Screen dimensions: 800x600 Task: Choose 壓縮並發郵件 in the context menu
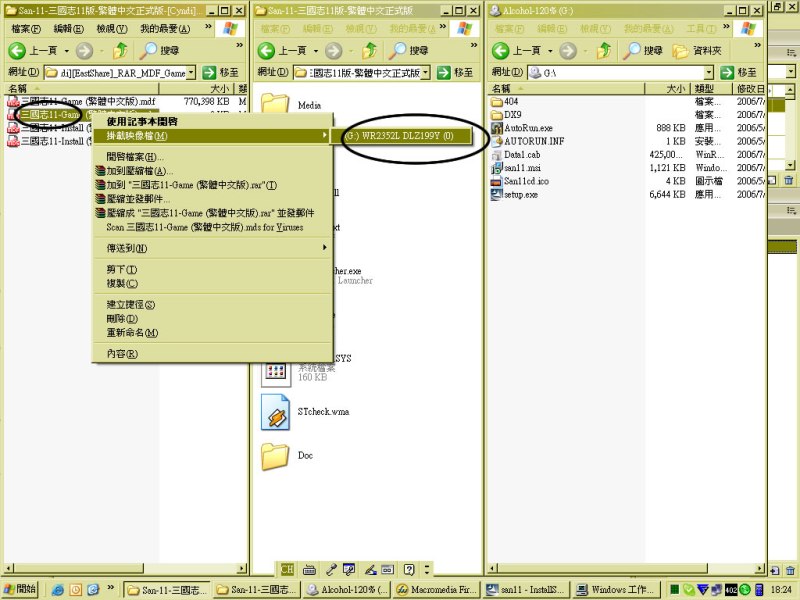click(x=211, y=199)
